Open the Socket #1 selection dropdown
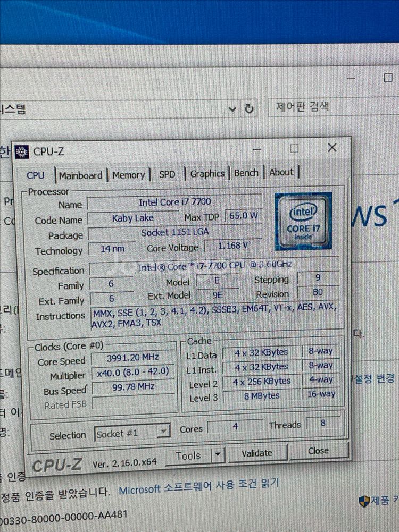The image size is (399, 532). click(x=132, y=433)
